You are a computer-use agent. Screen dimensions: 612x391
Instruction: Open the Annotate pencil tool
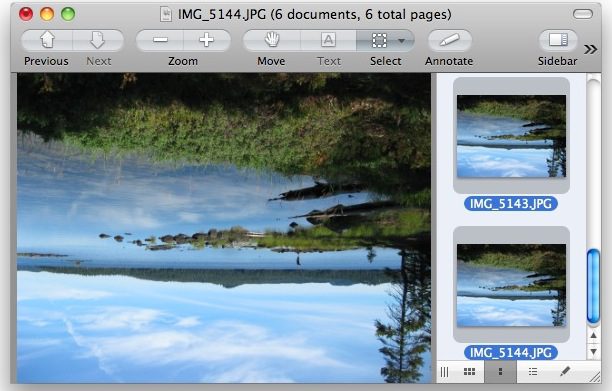point(450,40)
